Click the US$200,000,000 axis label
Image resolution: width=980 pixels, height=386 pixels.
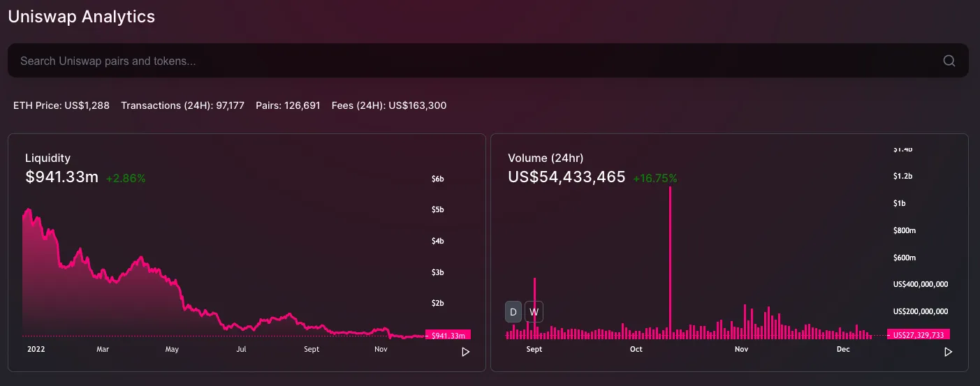coord(921,311)
